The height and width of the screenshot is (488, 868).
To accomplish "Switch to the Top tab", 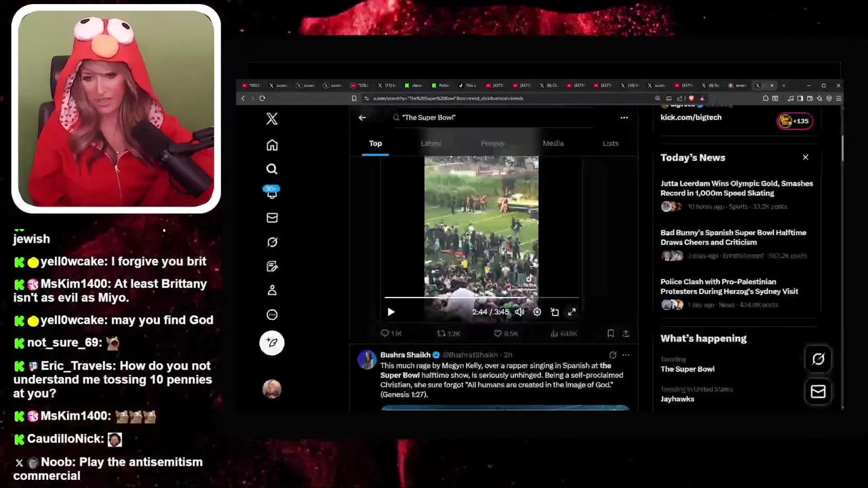I will coord(375,143).
